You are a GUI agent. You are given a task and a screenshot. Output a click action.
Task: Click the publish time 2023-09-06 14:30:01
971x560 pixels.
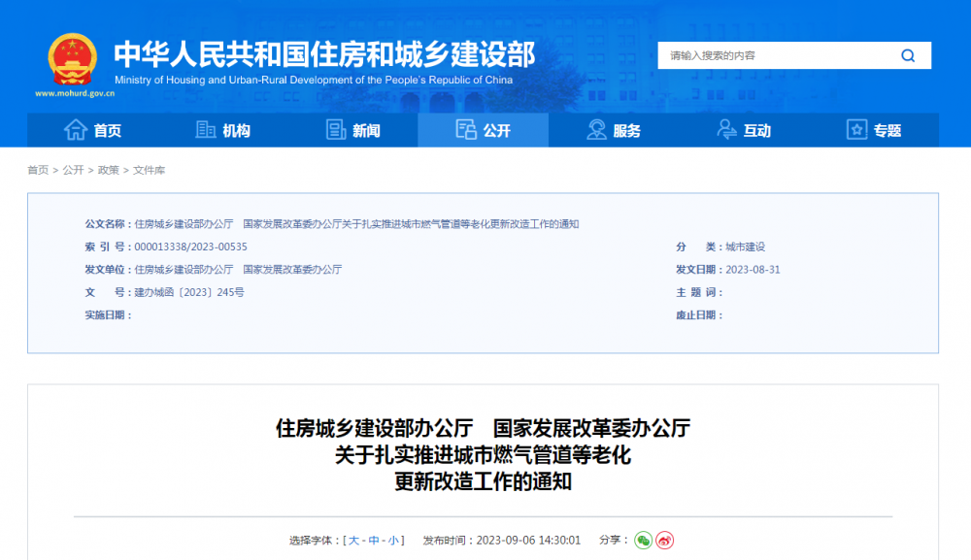click(528, 541)
